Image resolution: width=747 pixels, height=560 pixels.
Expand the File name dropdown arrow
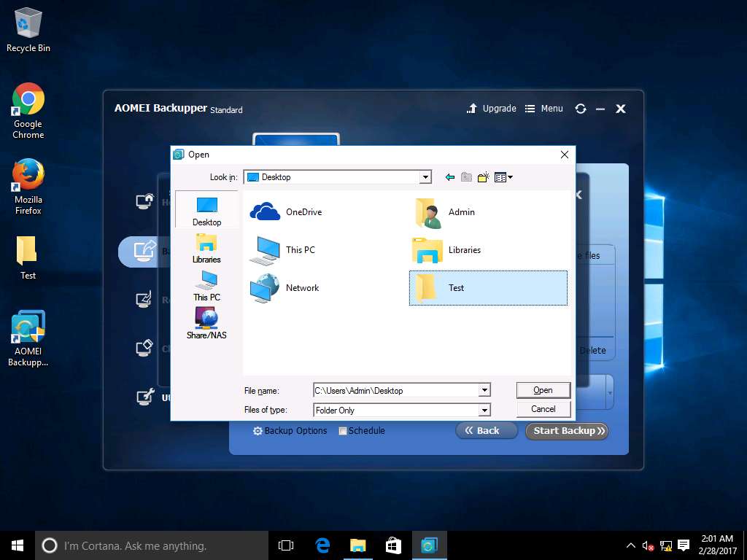[484, 391]
